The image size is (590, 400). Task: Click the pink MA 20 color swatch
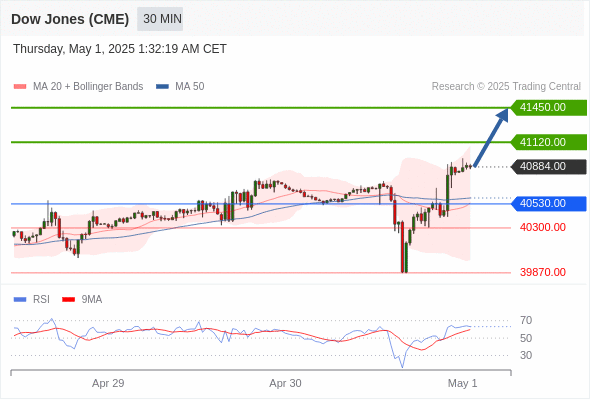pos(20,87)
